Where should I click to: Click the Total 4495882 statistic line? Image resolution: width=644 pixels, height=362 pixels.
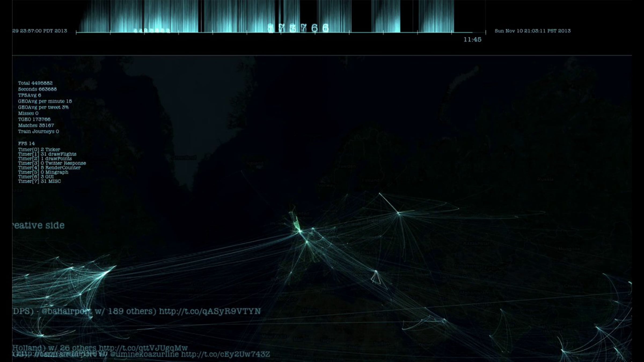(x=35, y=83)
